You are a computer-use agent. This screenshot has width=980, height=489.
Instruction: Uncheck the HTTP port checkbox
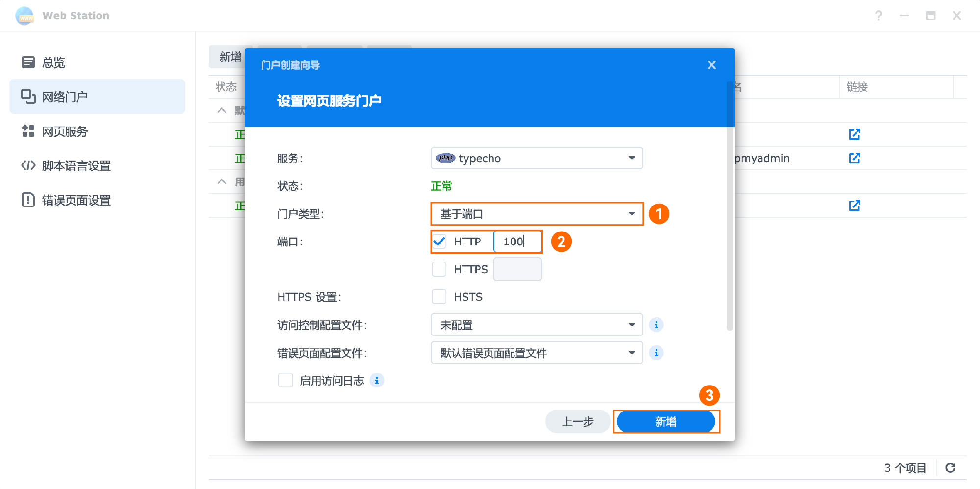click(x=439, y=241)
